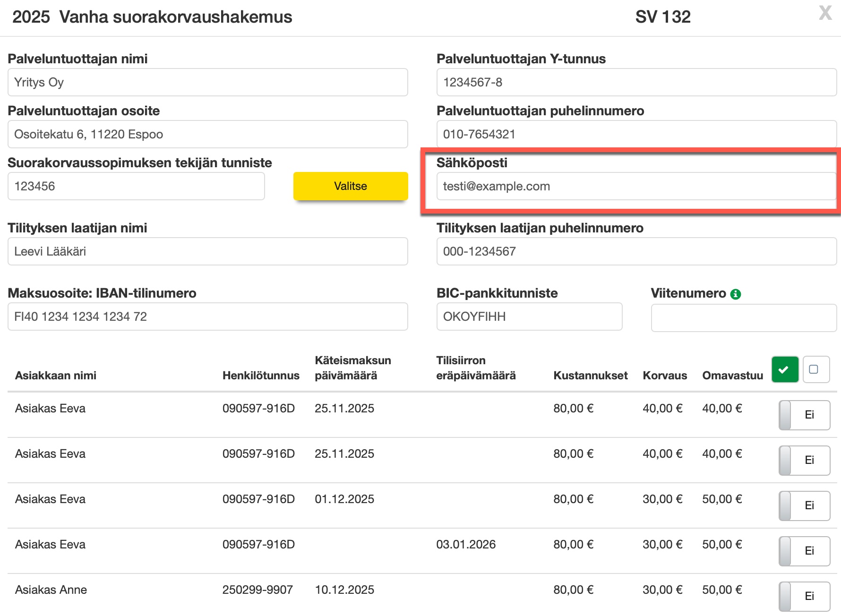Click the Palveluntuottajan nimi field
The image size is (841, 616).
(x=207, y=83)
